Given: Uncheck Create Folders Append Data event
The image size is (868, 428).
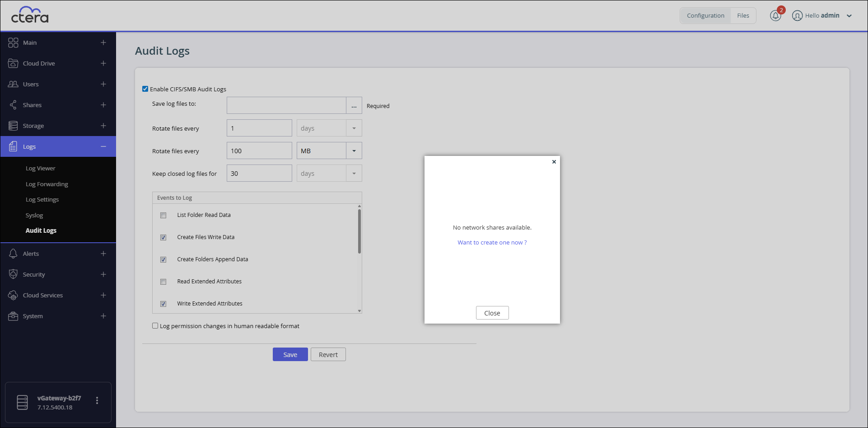Looking at the screenshot, I should pos(163,259).
